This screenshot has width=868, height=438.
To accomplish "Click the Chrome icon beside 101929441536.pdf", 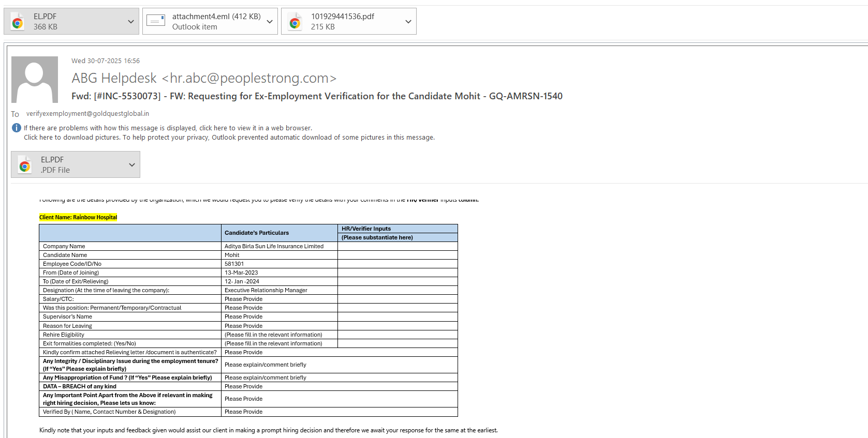I will point(295,22).
